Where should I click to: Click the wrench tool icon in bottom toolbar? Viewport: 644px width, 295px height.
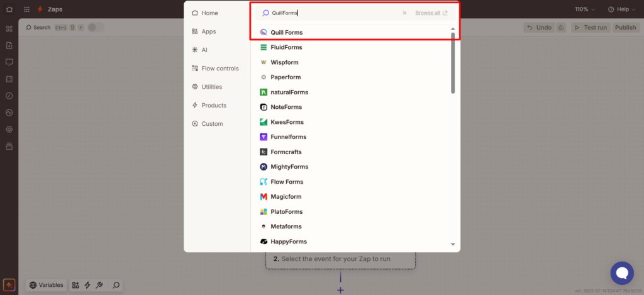pos(99,285)
